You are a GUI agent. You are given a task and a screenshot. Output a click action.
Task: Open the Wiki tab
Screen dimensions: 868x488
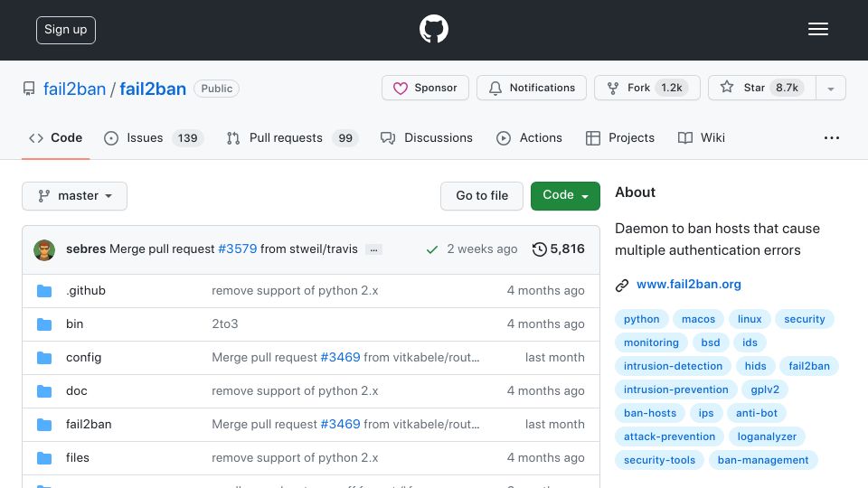click(x=702, y=137)
